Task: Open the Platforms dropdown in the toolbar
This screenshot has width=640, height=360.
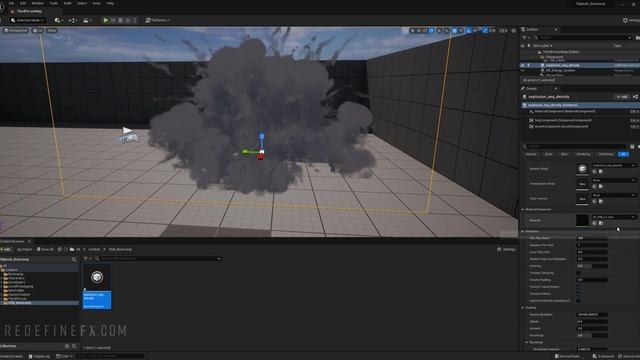Action: 158,20
